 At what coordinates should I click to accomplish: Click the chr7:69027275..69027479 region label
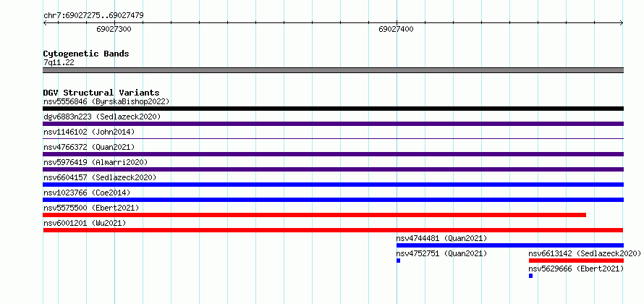(93, 16)
